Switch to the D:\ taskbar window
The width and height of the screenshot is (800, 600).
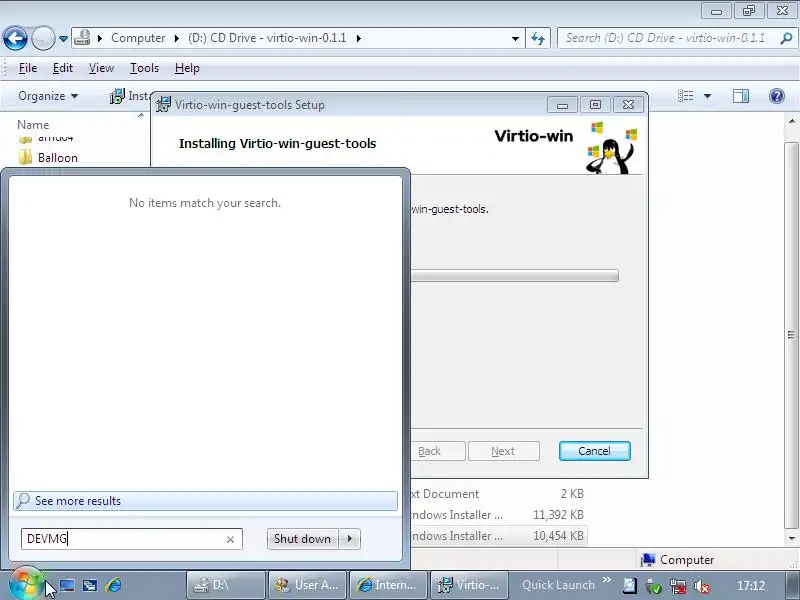[x=226, y=585]
